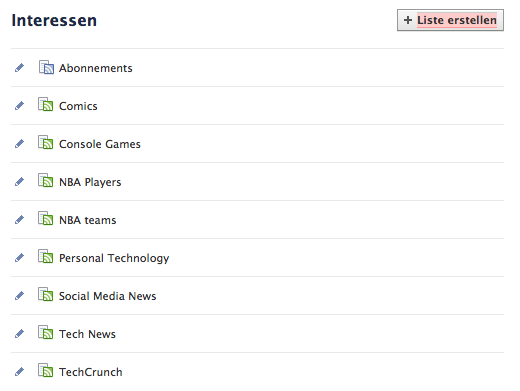Click pencil icon next to NBA teams
This screenshot has width=520, height=391.
coord(20,220)
